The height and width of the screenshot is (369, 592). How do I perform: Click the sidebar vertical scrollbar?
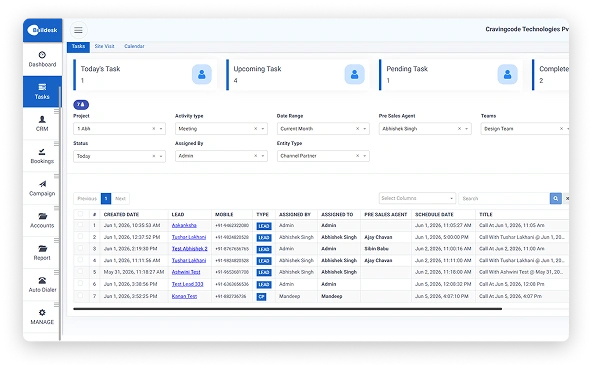(60, 213)
